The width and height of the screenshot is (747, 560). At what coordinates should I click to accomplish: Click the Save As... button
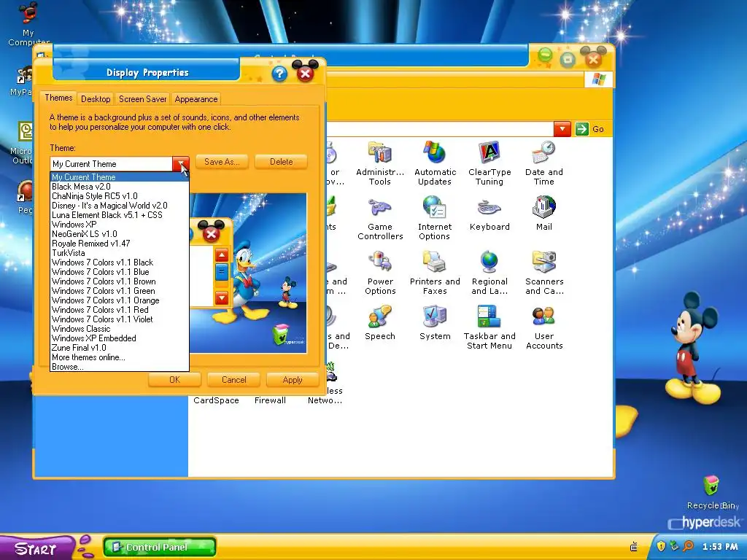click(222, 162)
